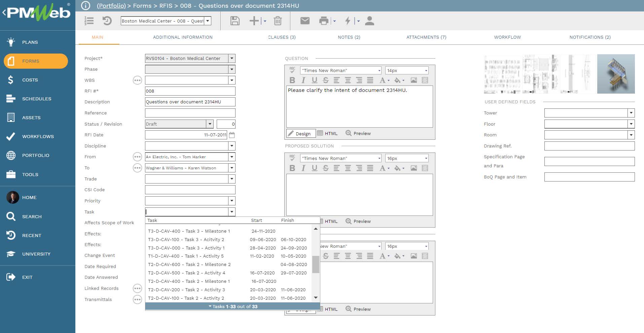Select task T1-D-CAV-400 Task 1 Activity 5
644x333 pixels.
229,256
